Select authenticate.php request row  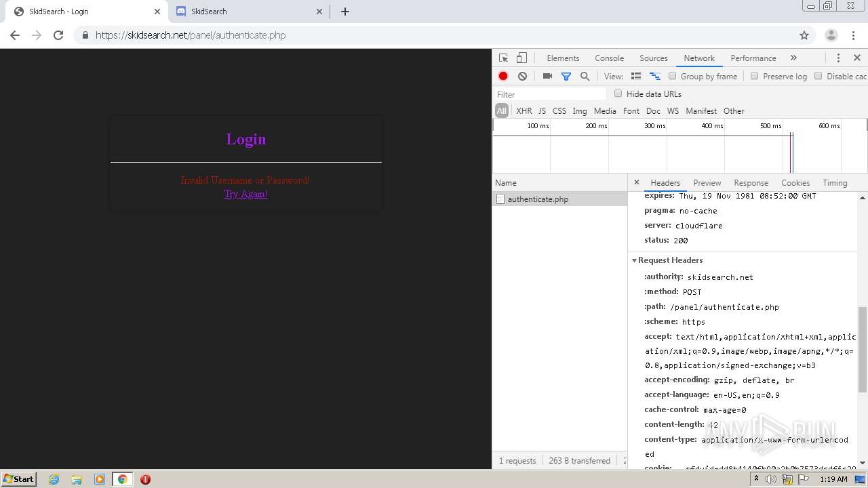point(560,199)
